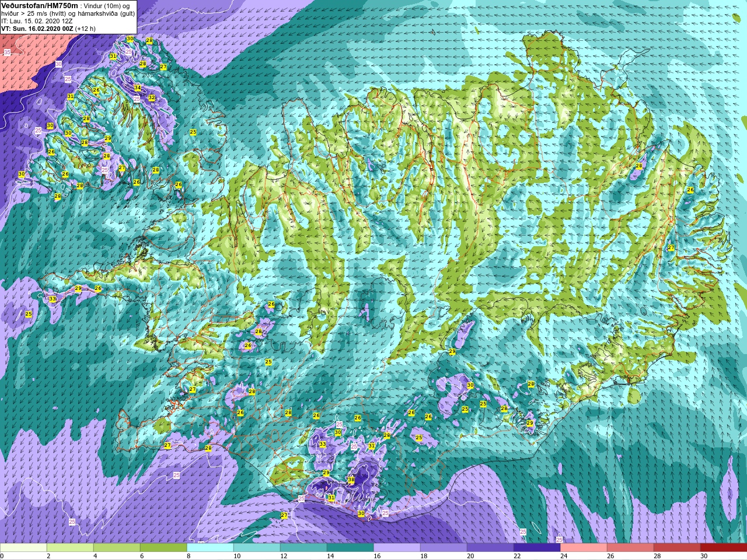Click the 0–2 m/s pale yellow legend swatch

point(23,548)
